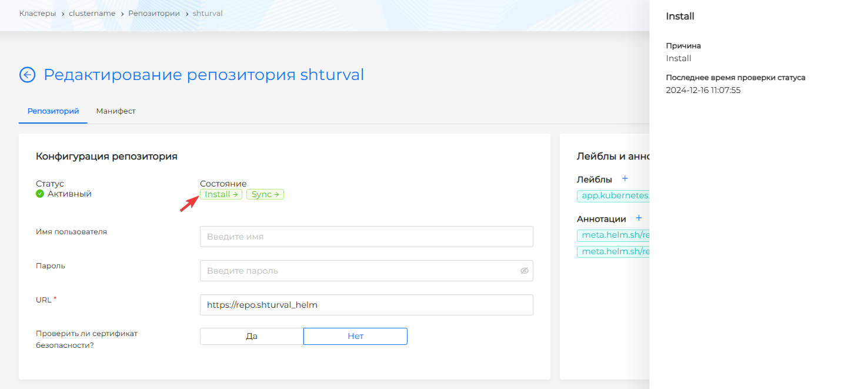Select the second meta.helm.sh annotation tag
Viewport: 868px width, 389px height.
click(x=613, y=252)
